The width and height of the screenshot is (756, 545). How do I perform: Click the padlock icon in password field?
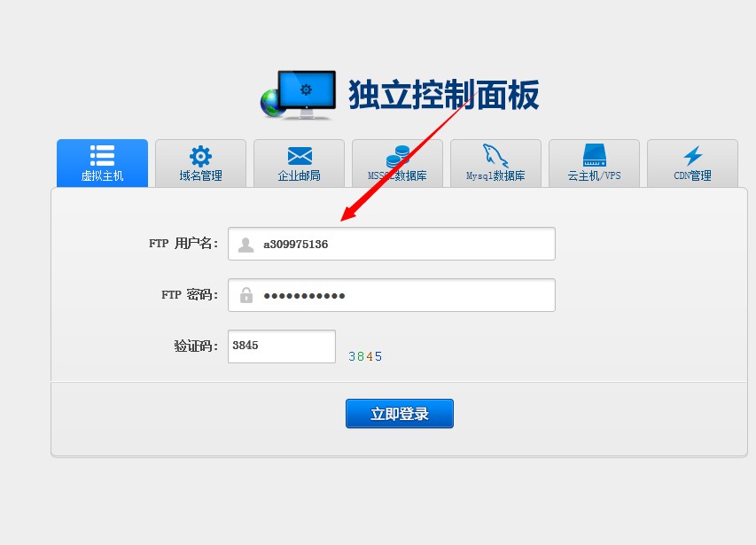click(x=246, y=295)
